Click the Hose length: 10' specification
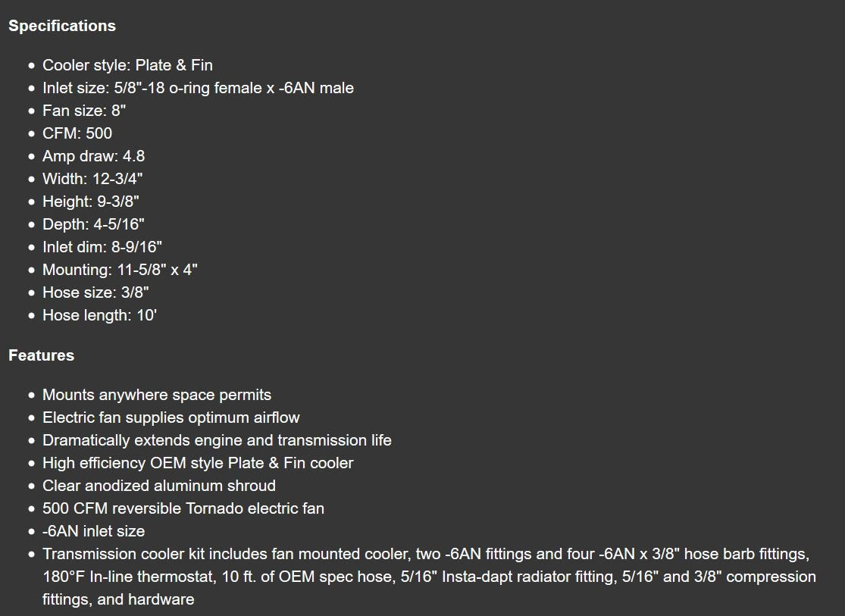The height and width of the screenshot is (616, 845). coord(99,315)
